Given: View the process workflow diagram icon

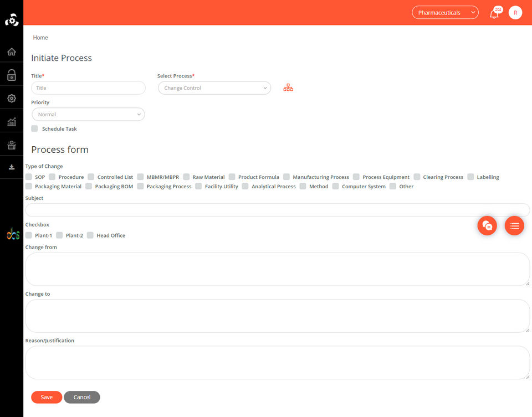Looking at the screenshot, I should (x=288, y=88).
